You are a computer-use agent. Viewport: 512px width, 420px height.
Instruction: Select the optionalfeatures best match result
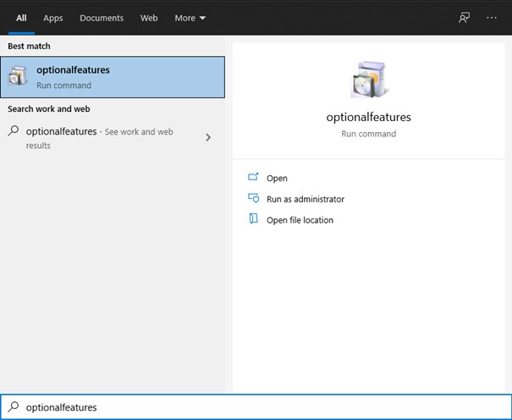(x=113, y=77)
